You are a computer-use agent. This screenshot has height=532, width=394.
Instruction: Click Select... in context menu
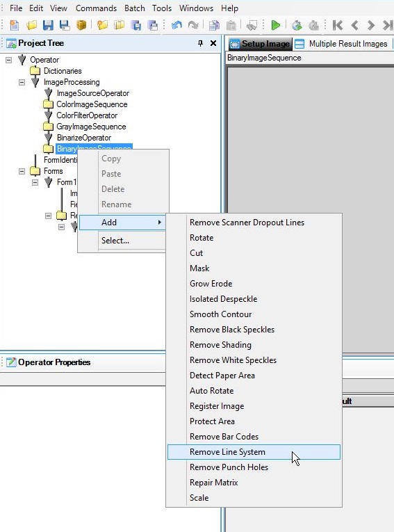coord(115,241)
